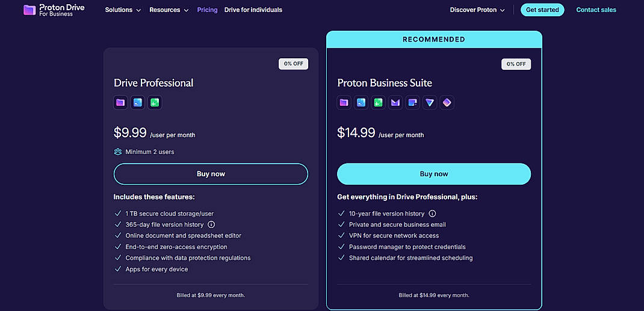Click the users icon beside Minimum 2 users
The width and height of the screenshot is (644, 311).
pyautogui.click(x=118, y=152)
